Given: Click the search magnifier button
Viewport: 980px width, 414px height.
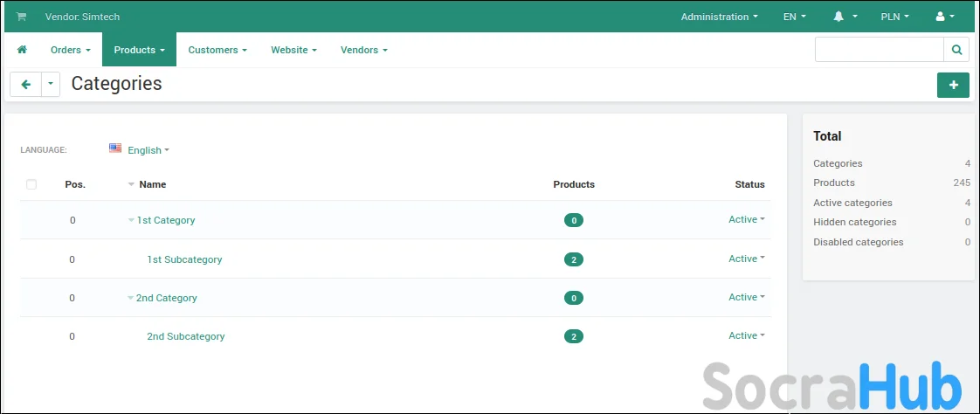Looking at the screenshot, I should [956, 50].
